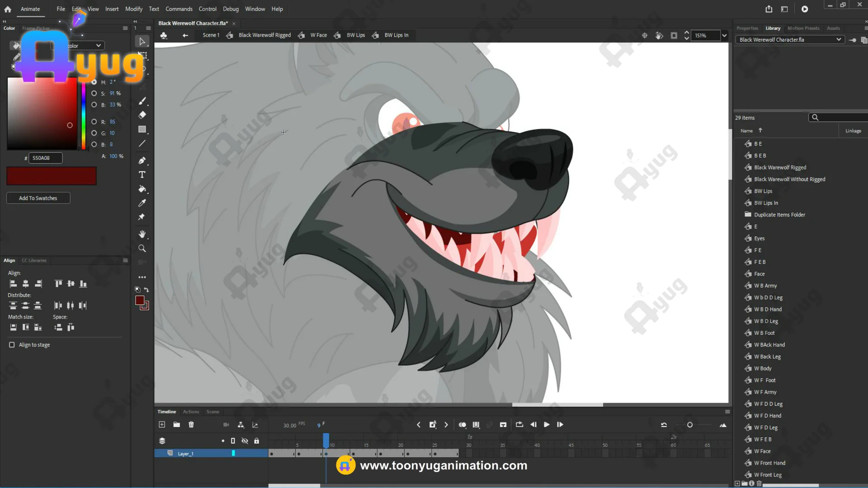868x488 pixels.
Task: Enable Align to stage checkbox
Action: pyautogui.click(x=12, y=345)
